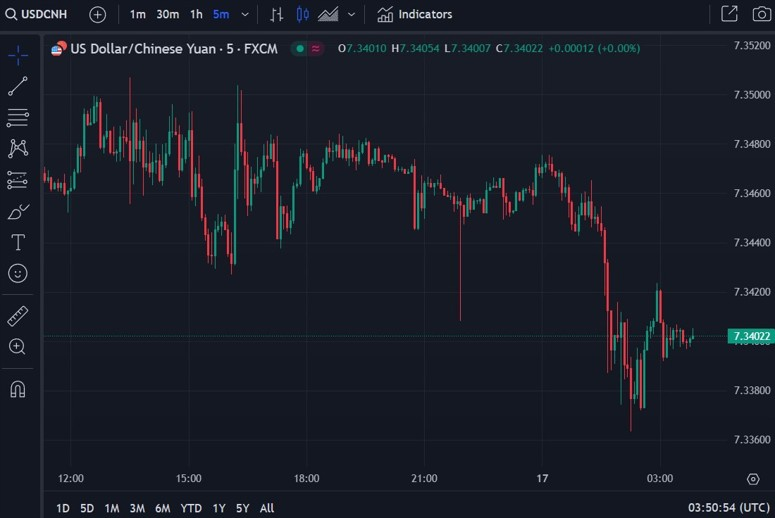Select the Text tool
Screen dimensions: 775x518
(18, 242)
